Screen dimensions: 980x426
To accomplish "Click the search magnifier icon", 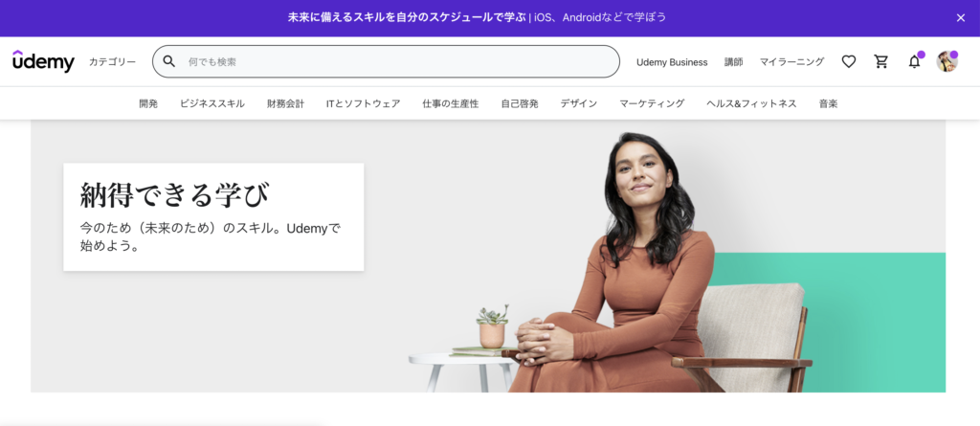I will point(168,61).
